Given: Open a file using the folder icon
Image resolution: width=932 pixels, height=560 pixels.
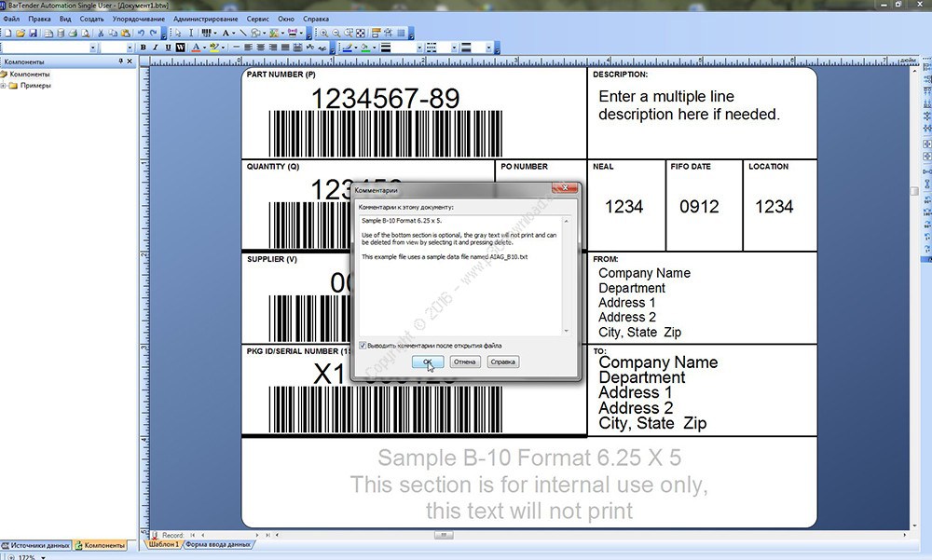Looking at the screenshot, I should pyautogui.click(x=21, y=34).
